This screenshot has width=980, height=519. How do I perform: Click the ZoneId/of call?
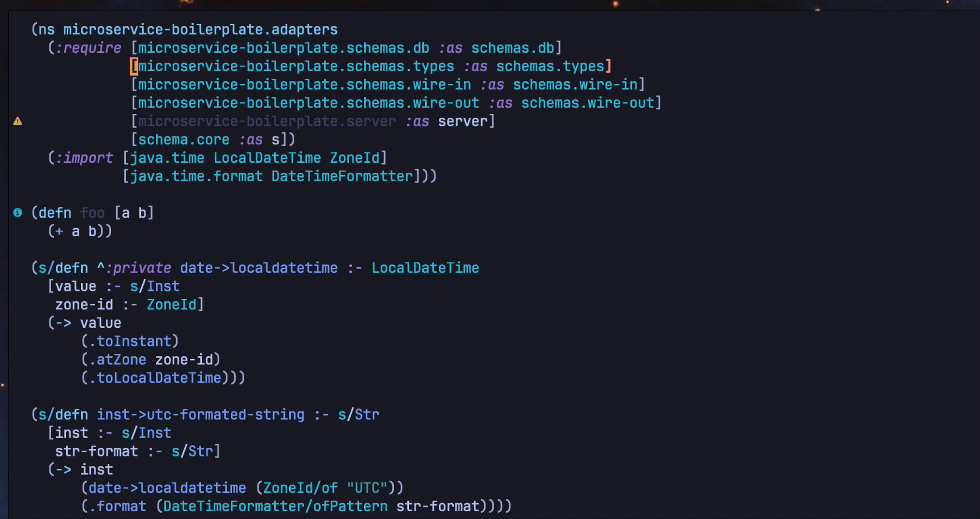(300, 488)
